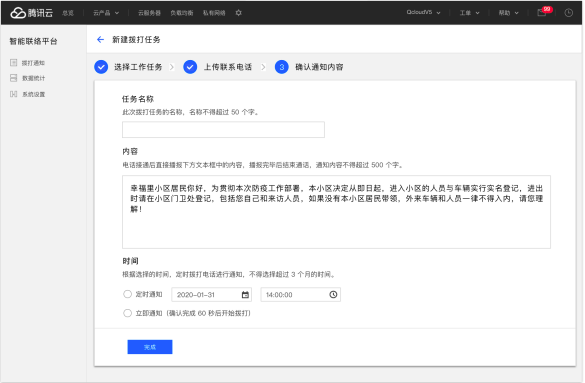Click the time field showing 14:00:00

click(301, 295)
